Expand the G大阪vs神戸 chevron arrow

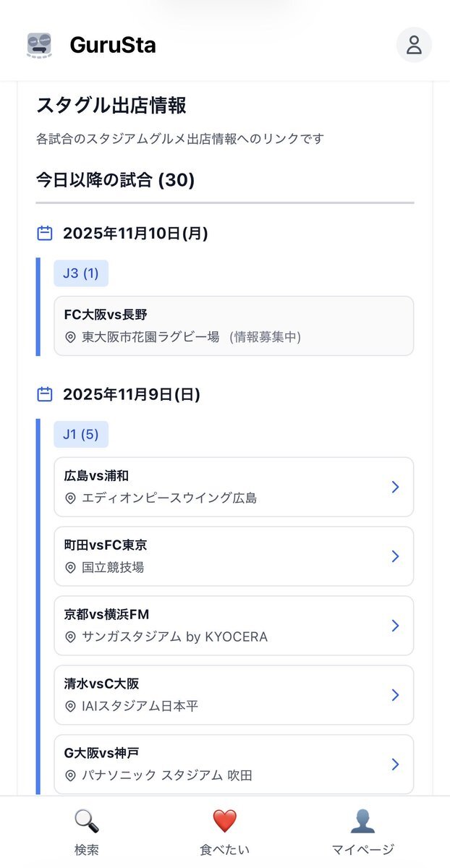pyautogui.click(x=395, y=765)
